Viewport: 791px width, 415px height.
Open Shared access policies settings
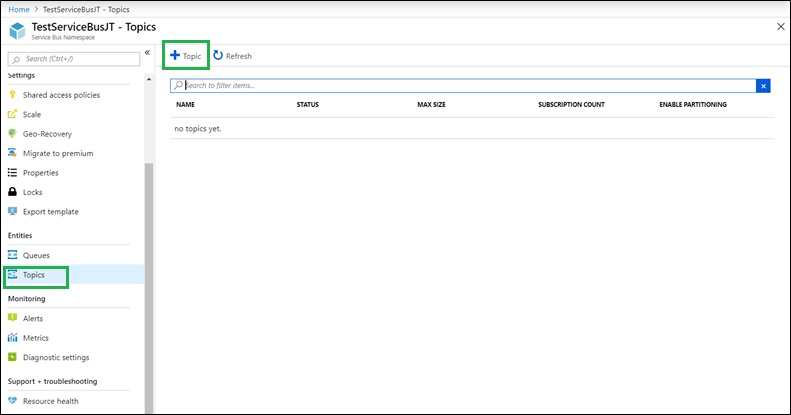click(x=62, y=95)
